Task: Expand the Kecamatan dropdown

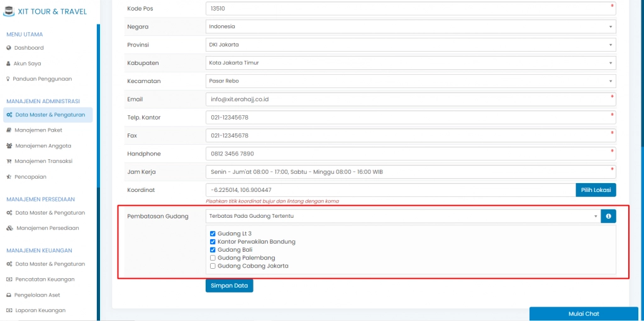Action: pyautogui.click(x=410, y=81)
